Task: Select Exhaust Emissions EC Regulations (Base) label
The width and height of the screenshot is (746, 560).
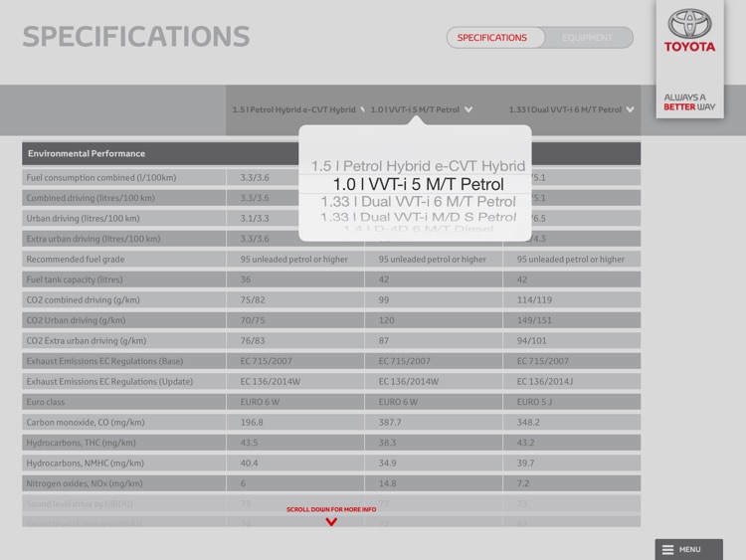Action: pyautogui.click(x=104, y=361)
